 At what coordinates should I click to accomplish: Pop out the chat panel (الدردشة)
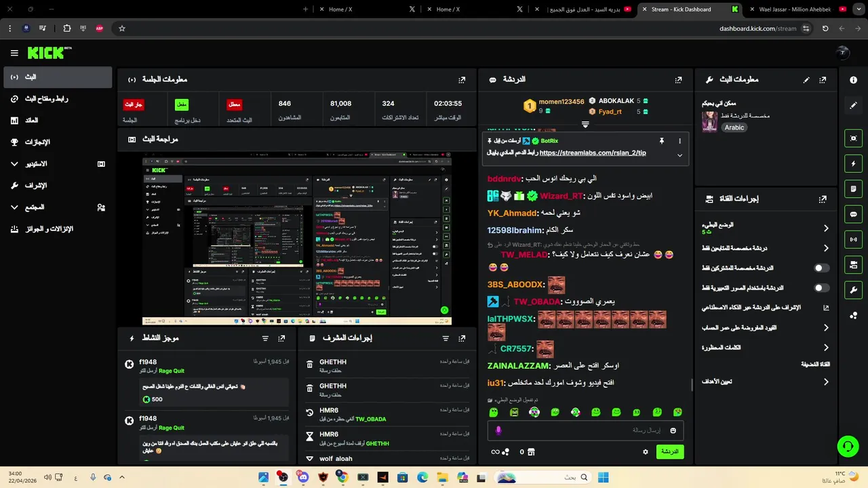click(678, 79)
